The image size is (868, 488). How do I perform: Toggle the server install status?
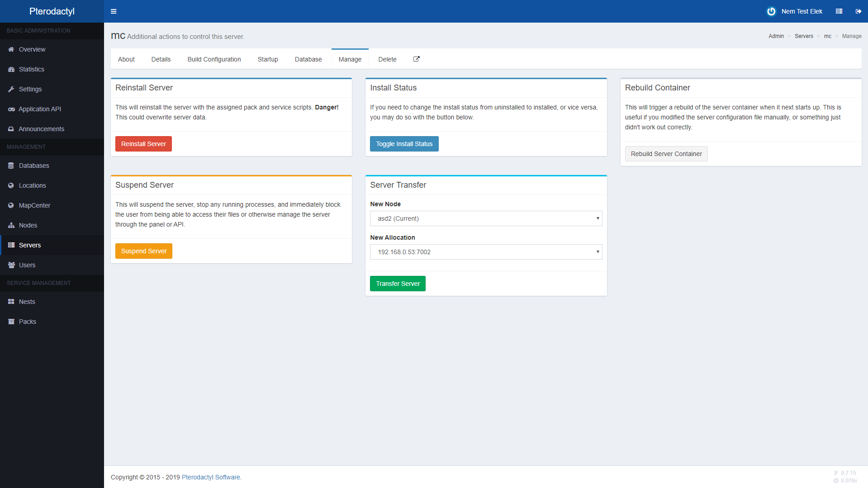404,144
